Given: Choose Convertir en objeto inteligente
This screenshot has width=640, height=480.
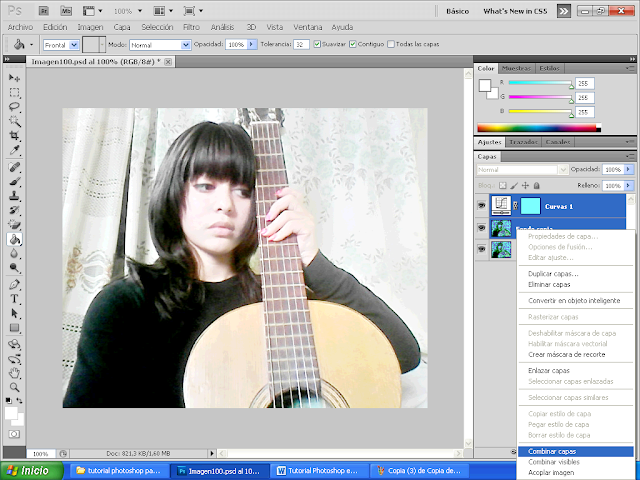Looking at the screenshot, I should pyautogui.click(x=574, y=301).
